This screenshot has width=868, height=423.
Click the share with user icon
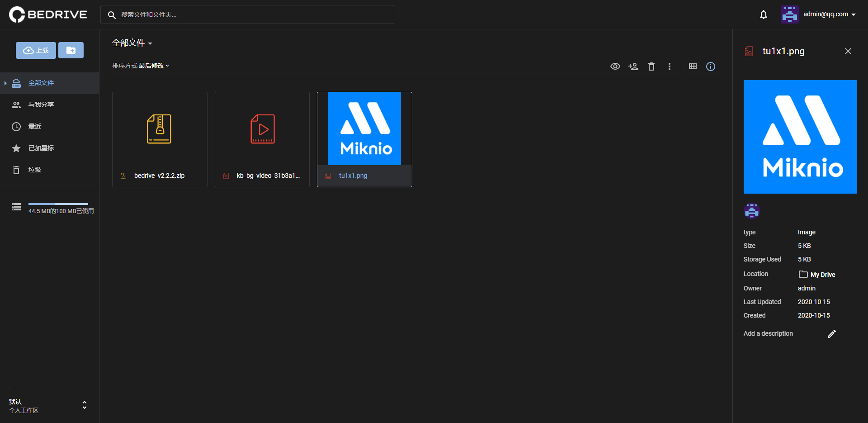click(x=633, y=67)
